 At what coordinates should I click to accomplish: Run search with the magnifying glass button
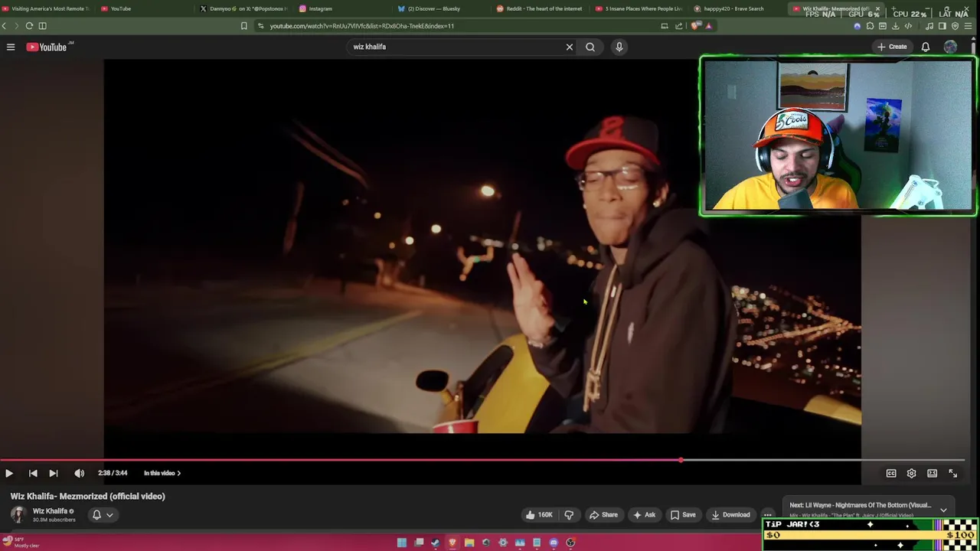tap(590, 47)
